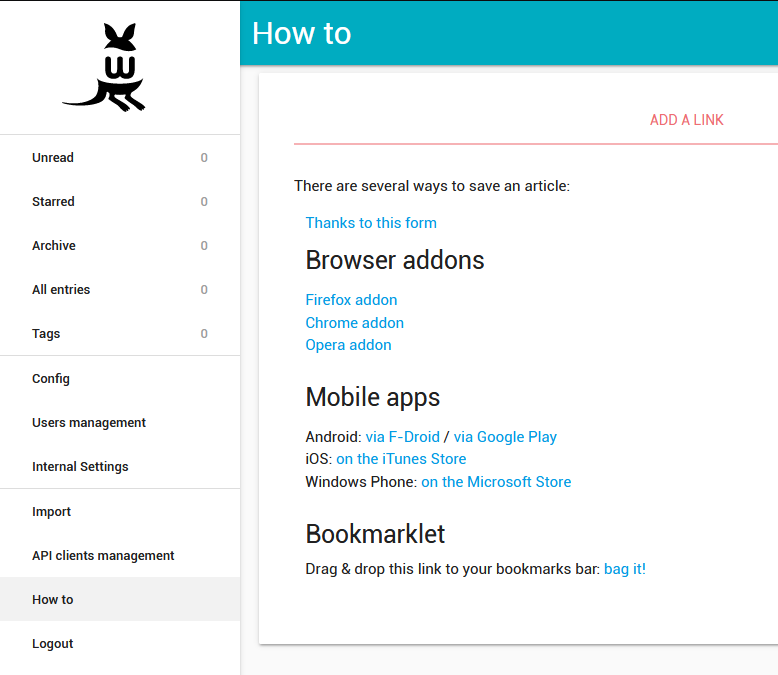The height and width of the screenshot is (675, 778).
Task: Open the Chrome addon link
Action: pos(354,323)
